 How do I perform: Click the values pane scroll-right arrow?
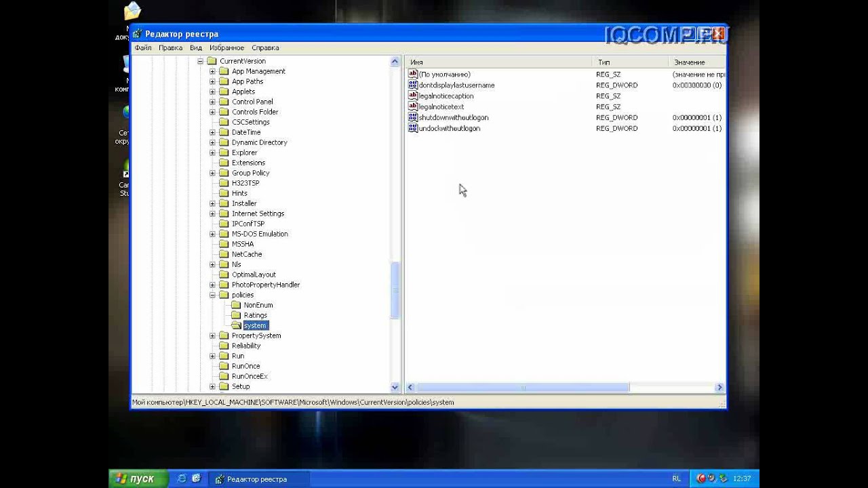coord(719,388)
